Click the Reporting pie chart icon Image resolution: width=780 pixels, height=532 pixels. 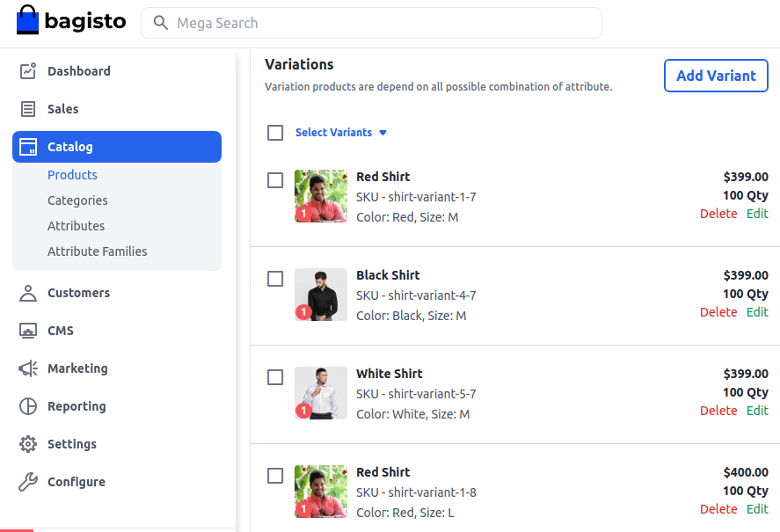28,406
